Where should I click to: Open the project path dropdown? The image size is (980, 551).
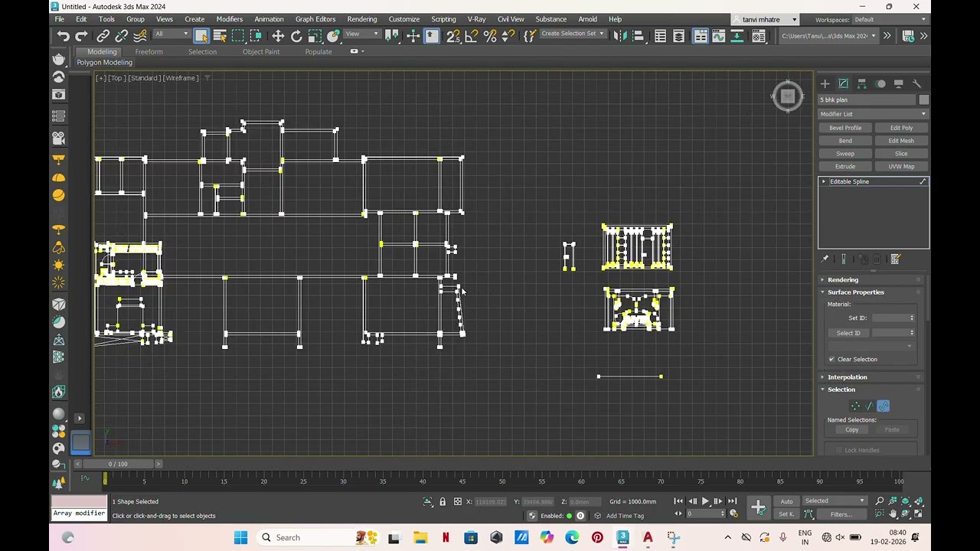click(828, 36)
